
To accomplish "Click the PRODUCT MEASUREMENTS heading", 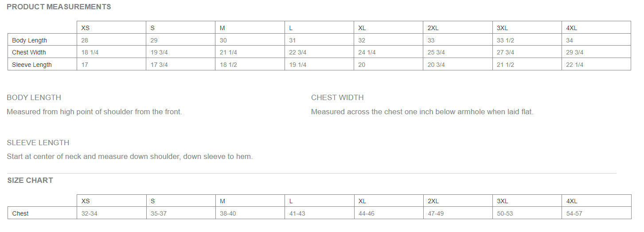I will coord(59,7).
